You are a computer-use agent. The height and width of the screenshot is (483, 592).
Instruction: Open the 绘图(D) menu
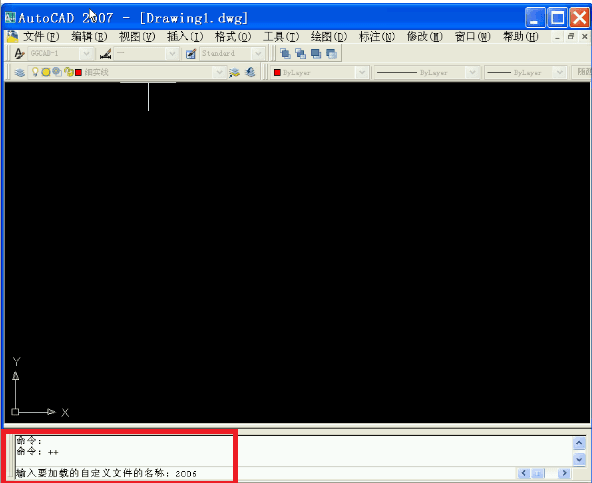point(328,37)
